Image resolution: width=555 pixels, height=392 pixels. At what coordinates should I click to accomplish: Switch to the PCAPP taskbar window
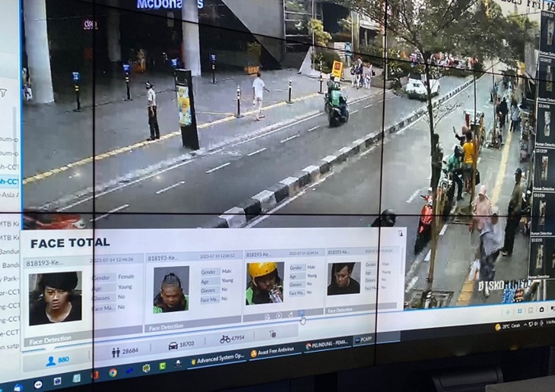click(363, 340)
